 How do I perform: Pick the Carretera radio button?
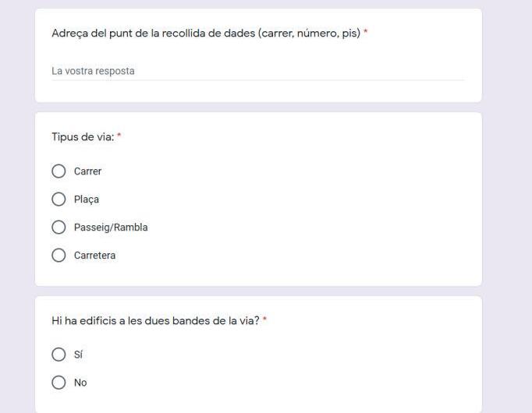pyautogui.click(x=59, y=256)
